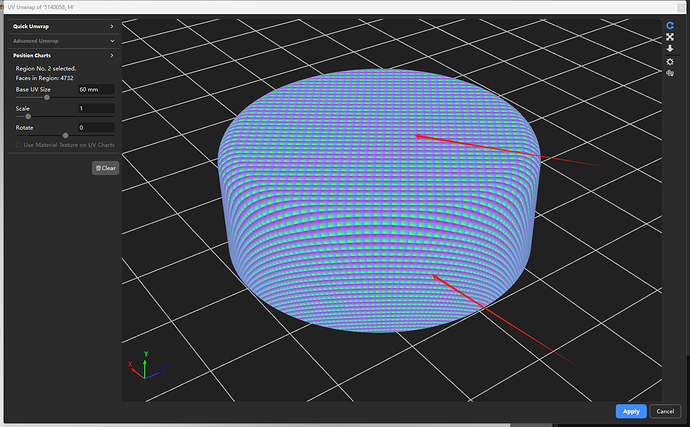The width and height of the screenshot is (690, 427).
Task: Click the downward arrow icon in right toolbar
Action: coord(670,48)
